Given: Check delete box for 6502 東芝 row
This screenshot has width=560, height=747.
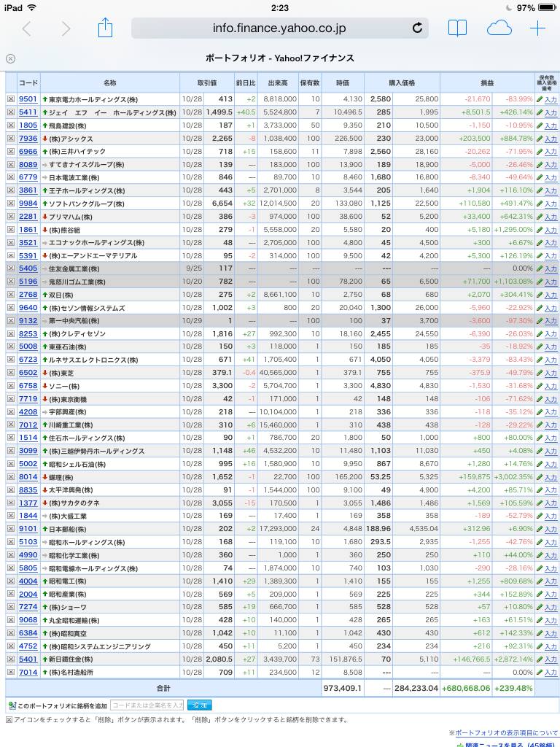Looking at the screenshot, I should coord(10,373).
